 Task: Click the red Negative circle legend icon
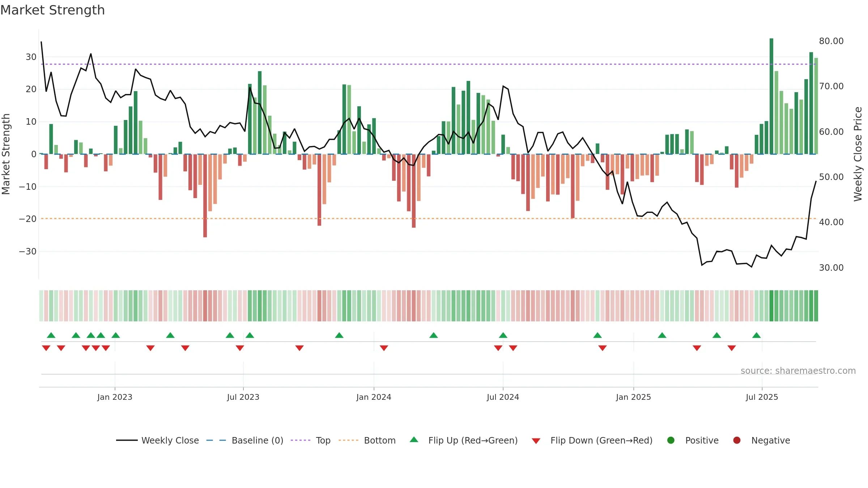[x=737, y=440]
